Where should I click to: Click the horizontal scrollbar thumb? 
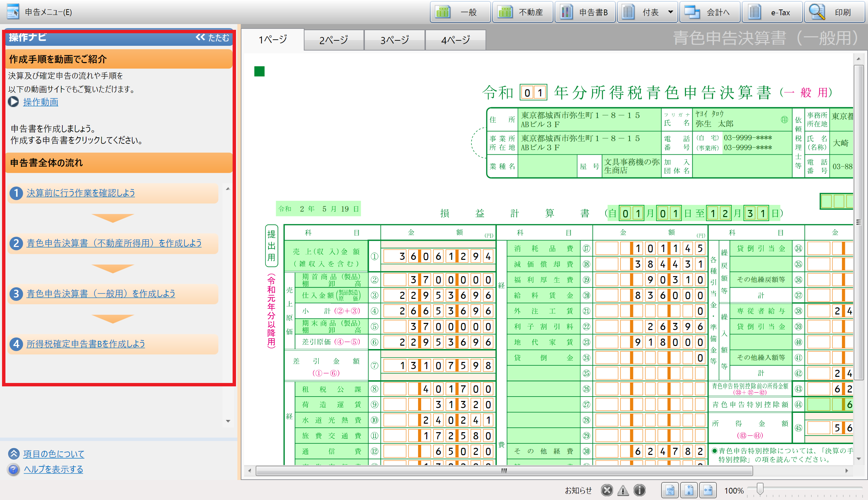[x=504, y=471]
